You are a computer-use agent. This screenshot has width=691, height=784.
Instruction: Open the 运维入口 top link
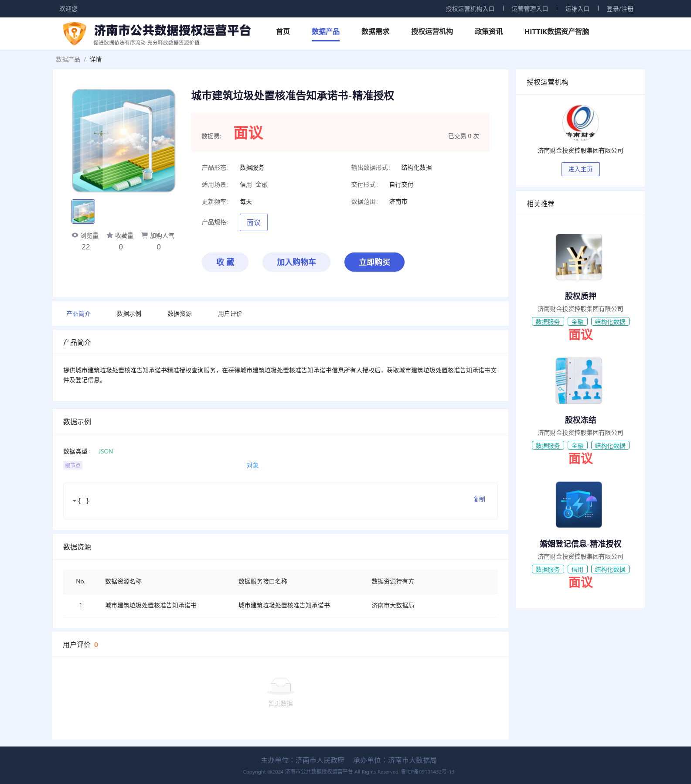[577, 9]
